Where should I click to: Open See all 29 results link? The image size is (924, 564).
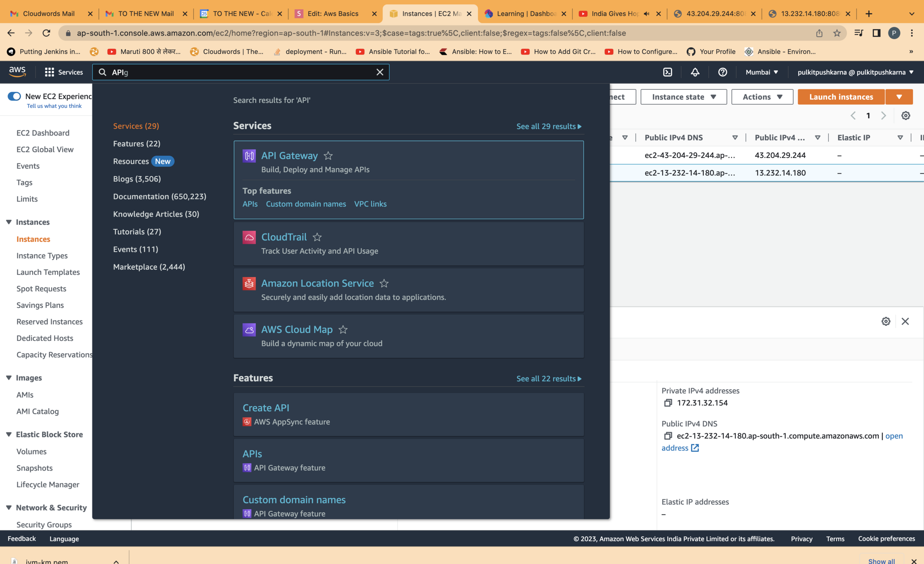[x=549, y=126]
